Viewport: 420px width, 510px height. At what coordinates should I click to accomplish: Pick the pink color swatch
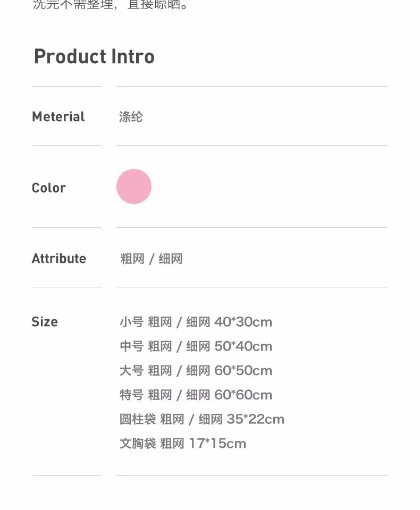coord(134,186)
